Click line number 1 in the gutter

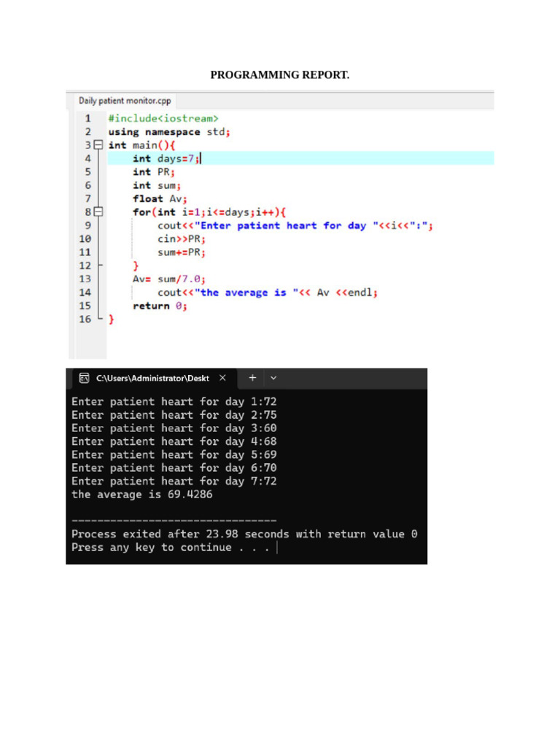[x=87, y=118]
